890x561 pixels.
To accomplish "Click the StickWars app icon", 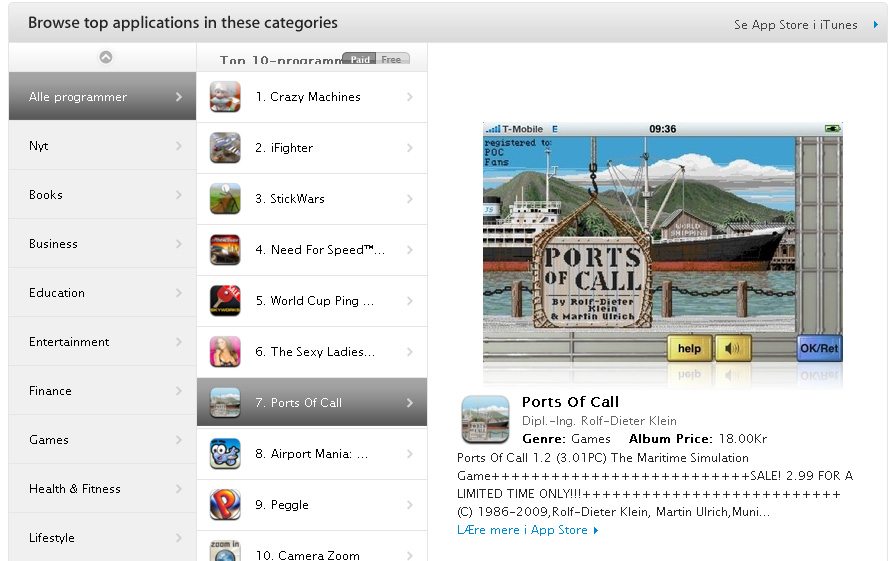I will coord(225,199).
